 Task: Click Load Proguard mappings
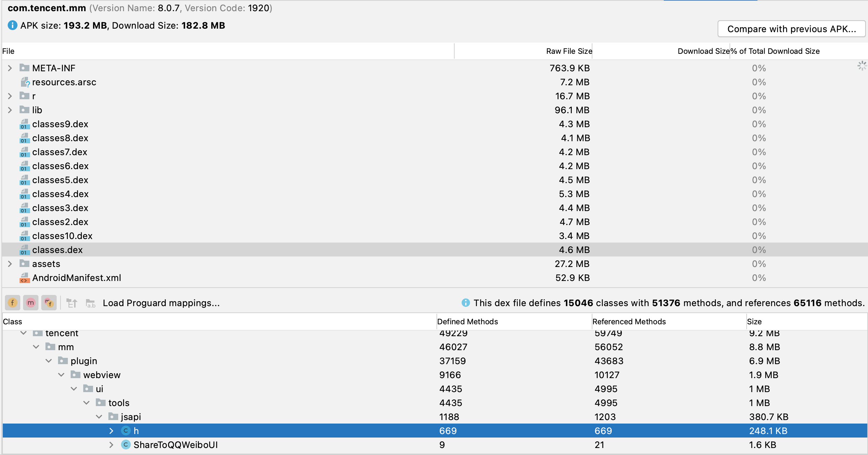(161, 303)
